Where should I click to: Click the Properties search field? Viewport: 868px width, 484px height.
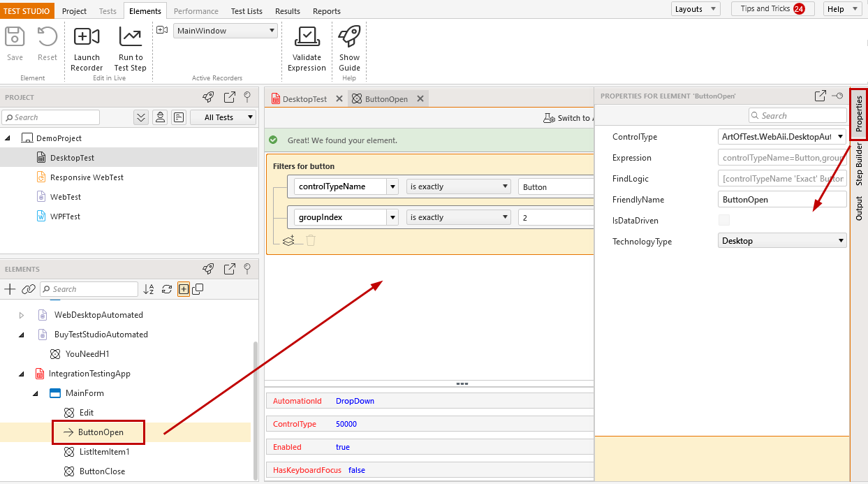(x=798, y=116)
